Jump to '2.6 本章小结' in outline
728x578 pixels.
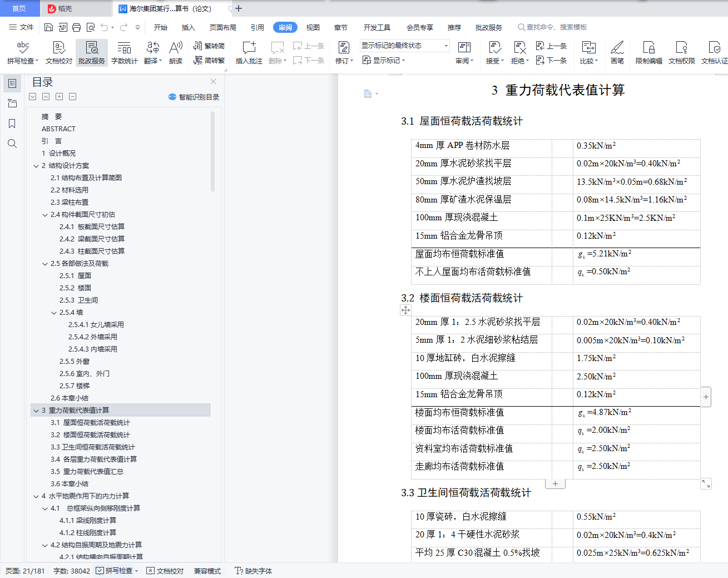click(70, 398)
